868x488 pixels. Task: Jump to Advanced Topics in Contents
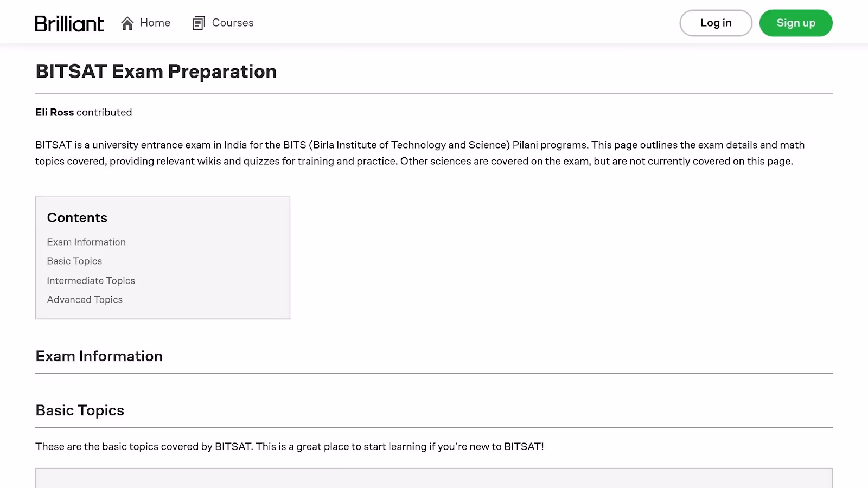click(x=85, y=299)
